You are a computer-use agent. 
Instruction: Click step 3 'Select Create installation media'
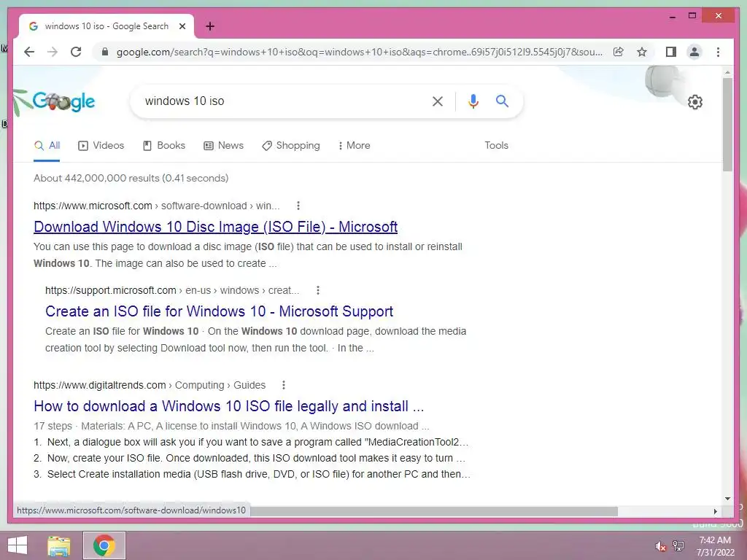point(252,474)
